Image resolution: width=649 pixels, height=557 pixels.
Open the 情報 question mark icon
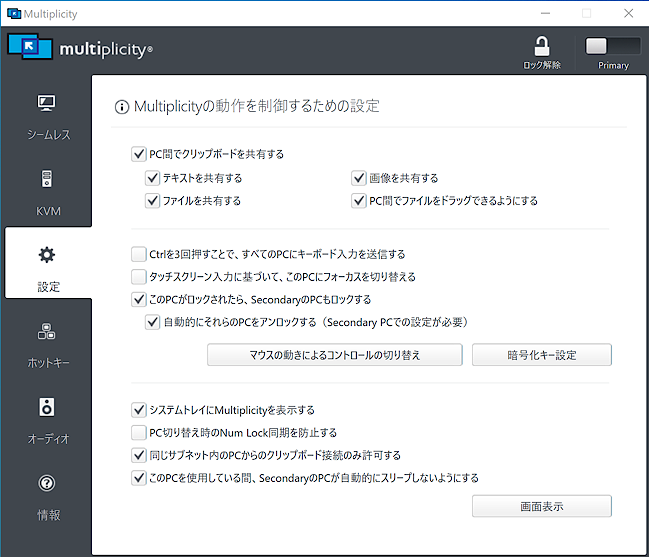[x=47, y=483]
